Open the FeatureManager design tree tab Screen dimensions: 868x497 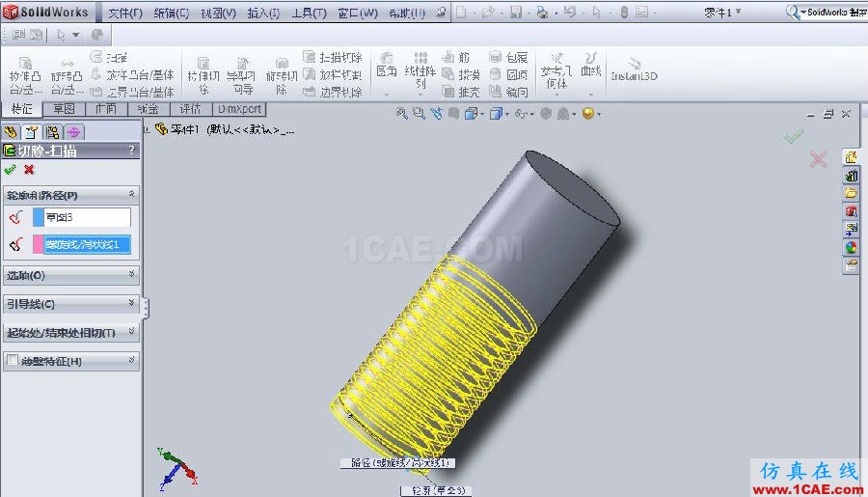pyautogui.click(x=11, y=132)
